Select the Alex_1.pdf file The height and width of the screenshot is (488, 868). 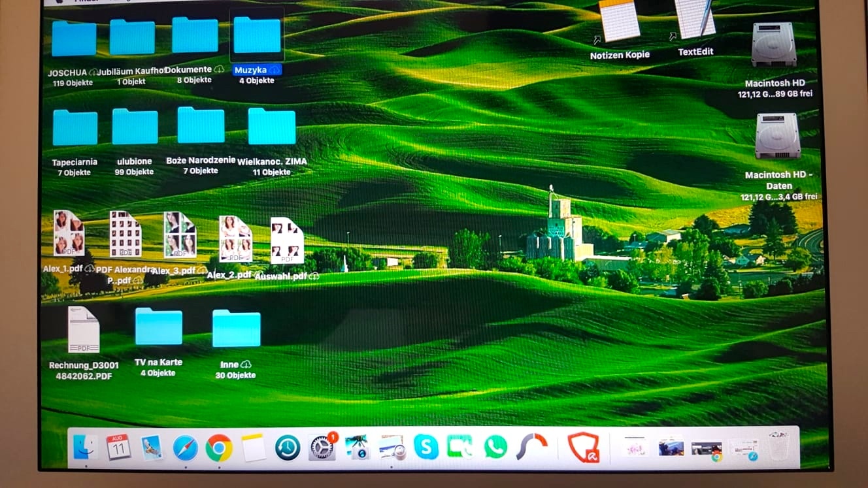69,233
